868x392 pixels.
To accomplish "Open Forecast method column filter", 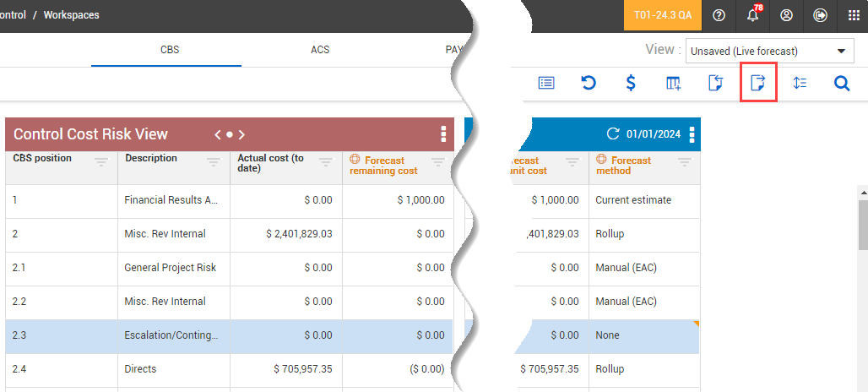I will click(685, 161).
